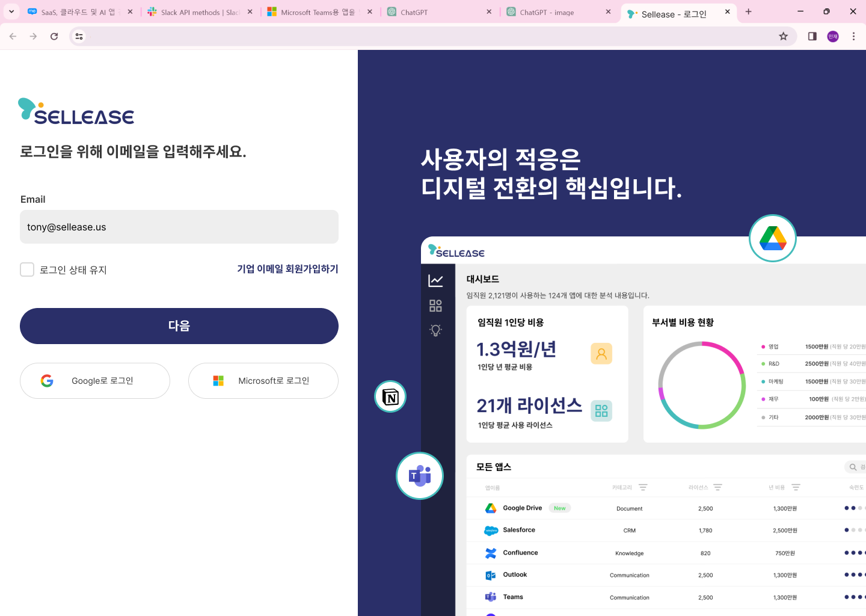The height and width of the screenshot is (616, 866).
Task: Click the Google Drive row icon
Action: coord(491,508)
